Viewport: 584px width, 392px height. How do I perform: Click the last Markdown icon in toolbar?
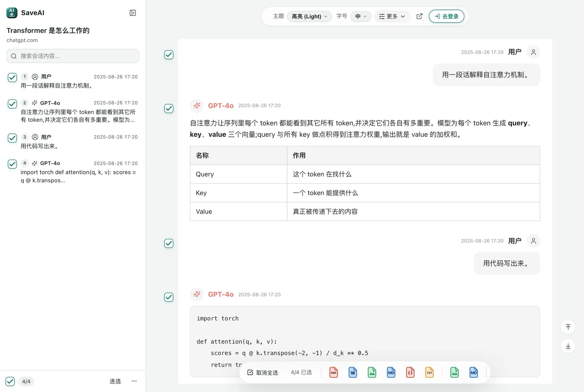pos(473,372)
